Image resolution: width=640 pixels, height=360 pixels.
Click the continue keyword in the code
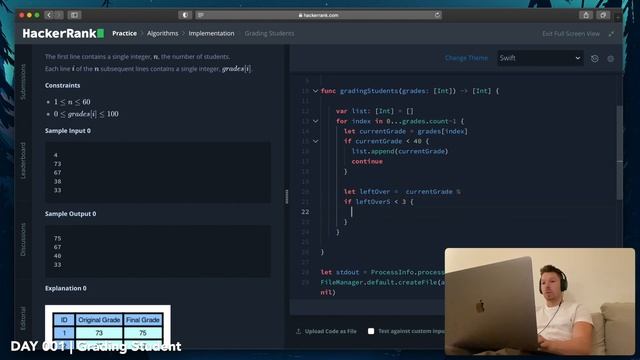tap(367, 161)
